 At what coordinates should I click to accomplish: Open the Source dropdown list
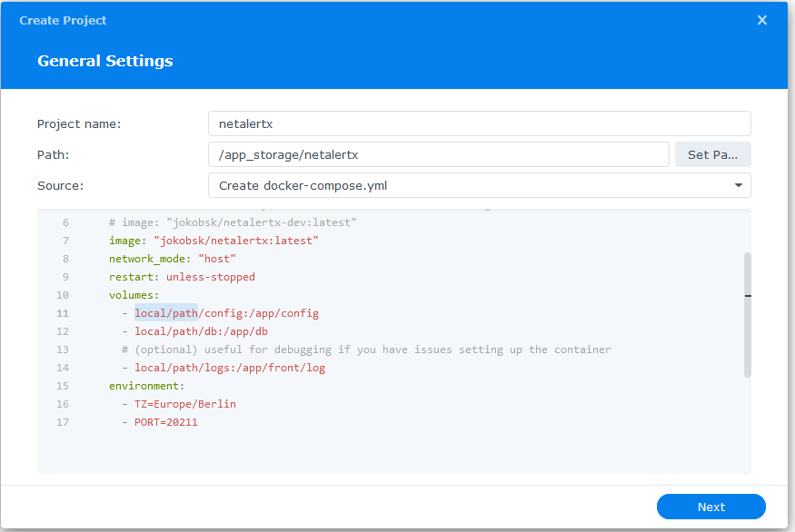[479, 185]
